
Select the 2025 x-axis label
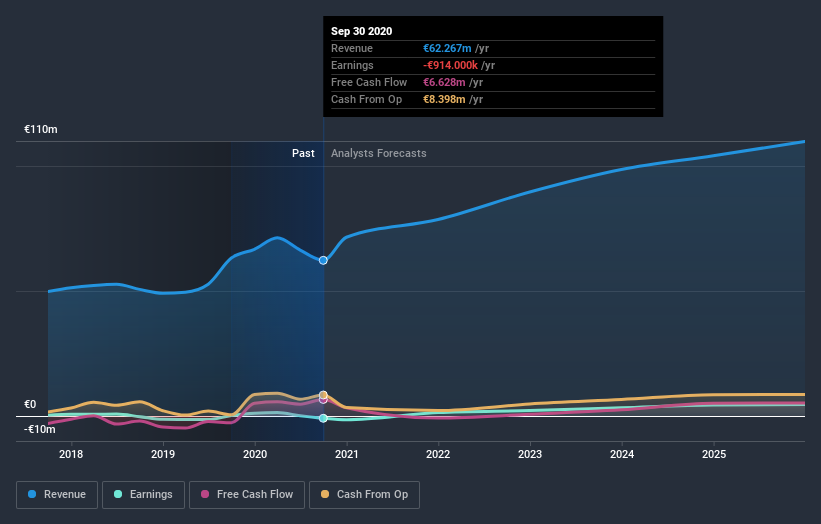(714, 454)
